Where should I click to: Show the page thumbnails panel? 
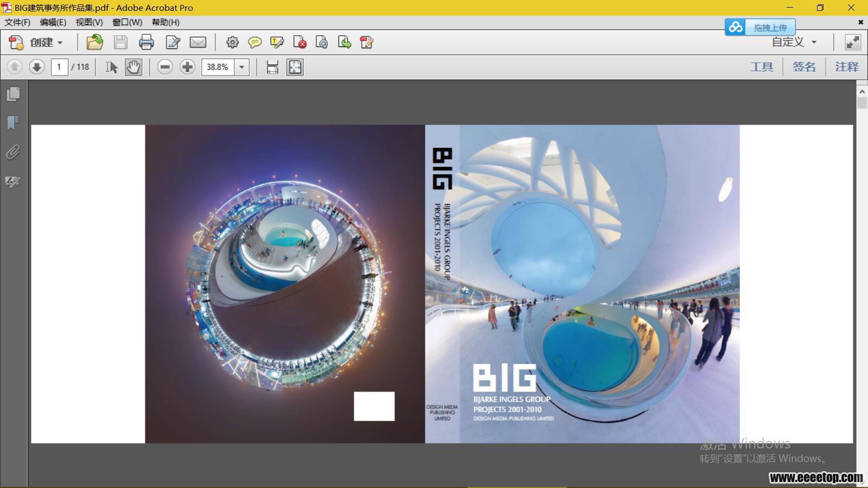pos(13,94)
